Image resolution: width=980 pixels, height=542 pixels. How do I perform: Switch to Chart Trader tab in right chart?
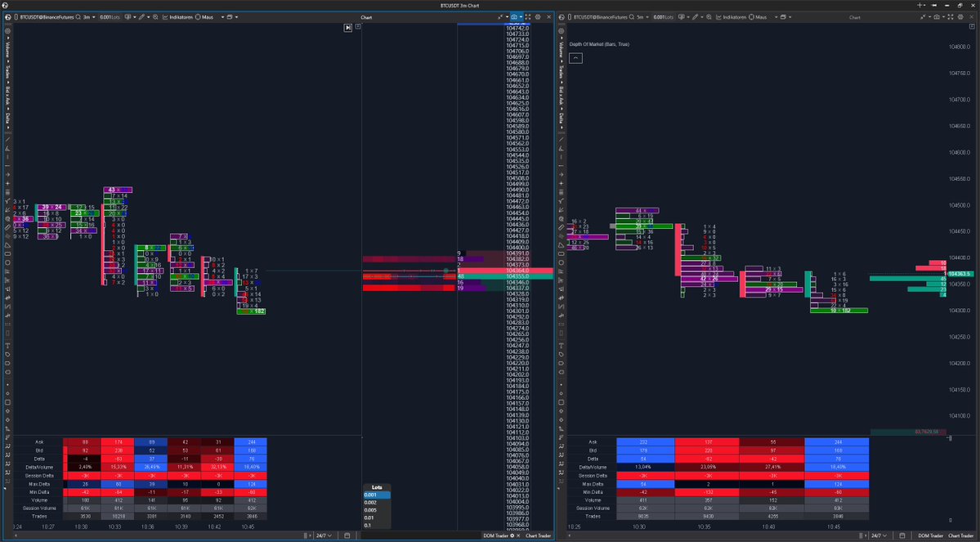coord(961,535)
